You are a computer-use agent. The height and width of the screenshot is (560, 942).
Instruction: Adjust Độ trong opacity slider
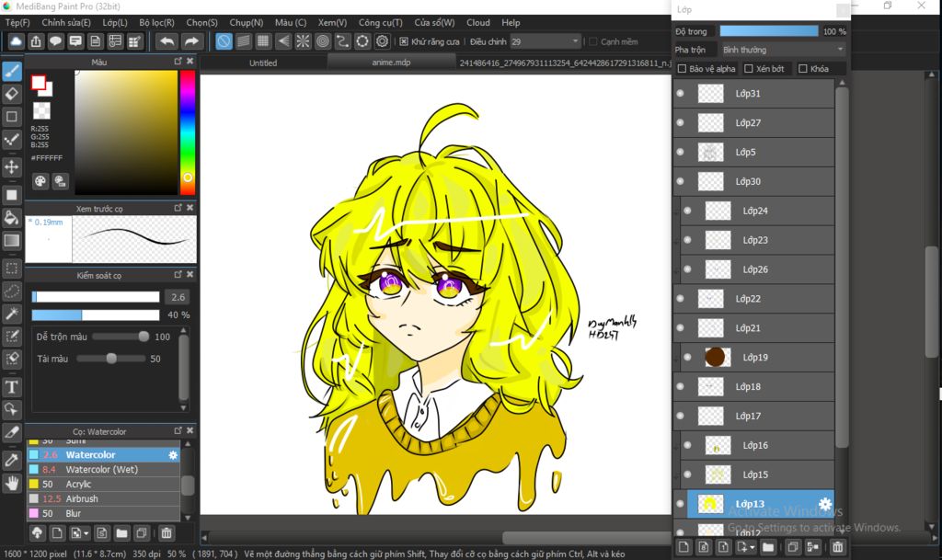pos(768,31)
